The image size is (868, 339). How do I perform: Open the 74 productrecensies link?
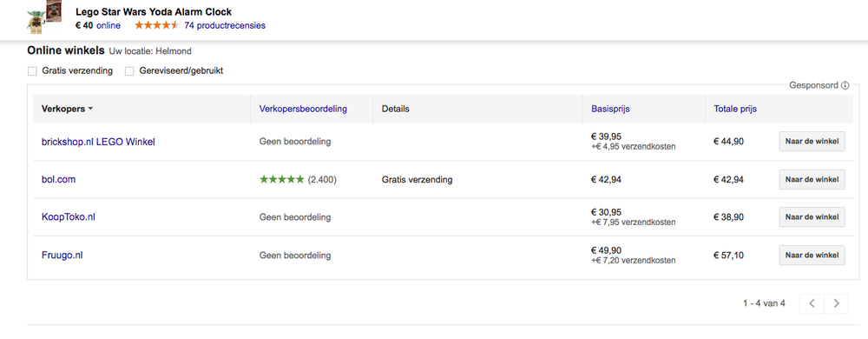[x=225, y=25]
